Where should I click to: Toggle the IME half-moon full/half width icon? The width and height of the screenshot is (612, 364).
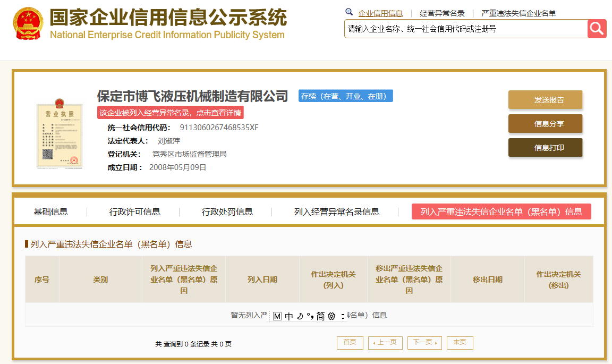tap(300, 316)
